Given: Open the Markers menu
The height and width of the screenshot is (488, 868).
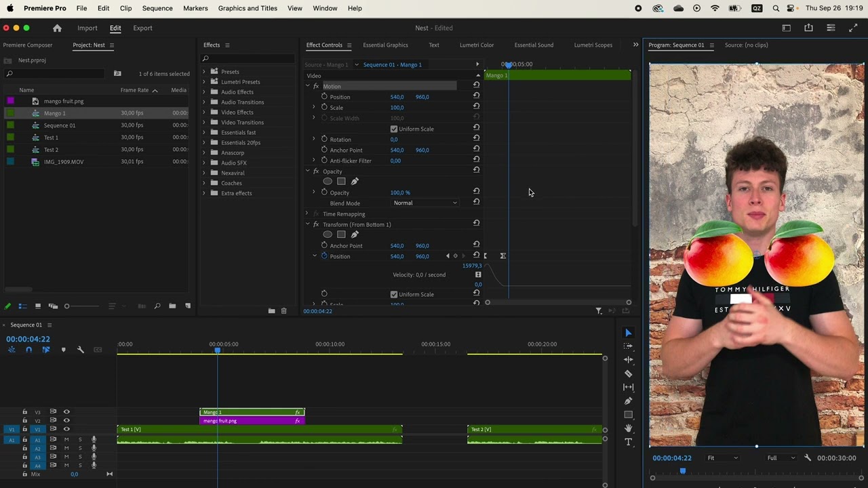Looking at the screenshot, I should click(x=195, y=8).
